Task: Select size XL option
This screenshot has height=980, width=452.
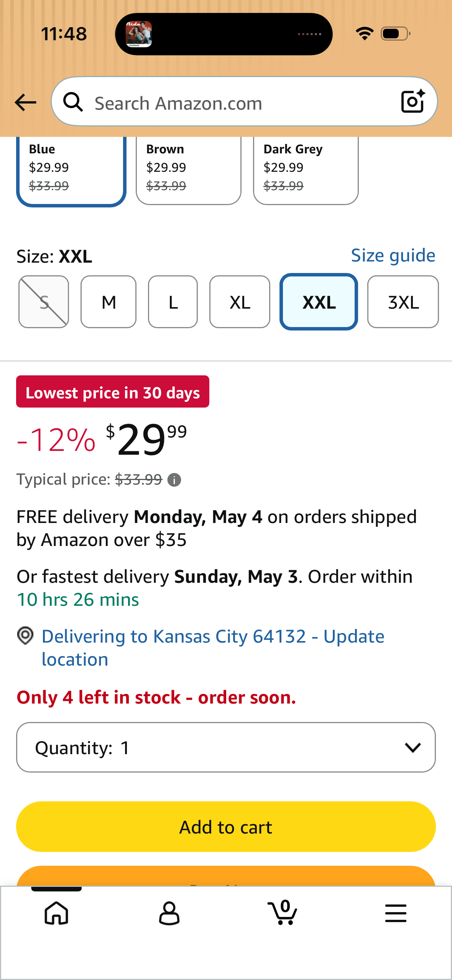Action: click(x=240, y=302)
